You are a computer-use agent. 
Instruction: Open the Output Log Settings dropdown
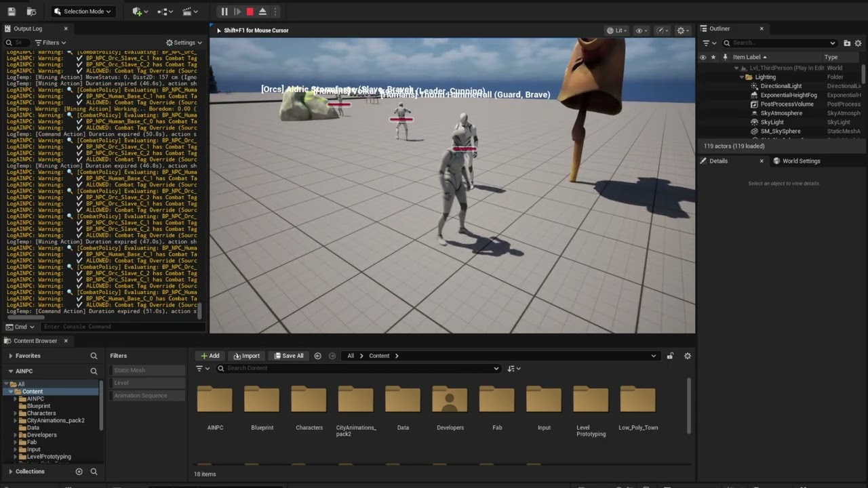pos(184,43)
